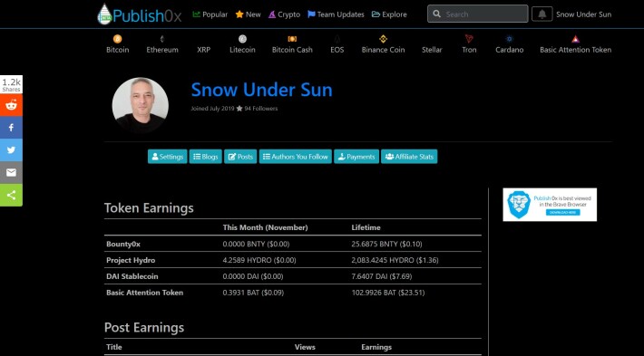The height and width of the screenshot is (356, 644).
Task: Click the Joined July 2019 text
Action: [212, 109]
